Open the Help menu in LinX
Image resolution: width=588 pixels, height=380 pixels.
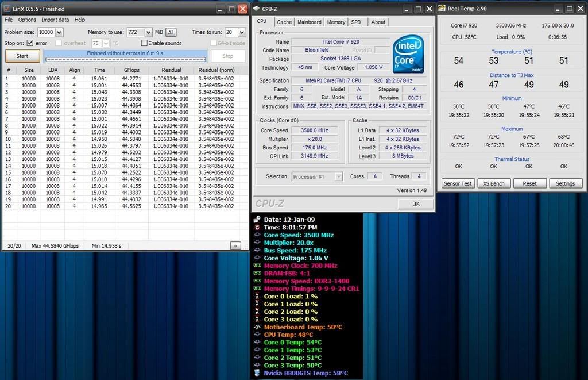tap(79, 20)
